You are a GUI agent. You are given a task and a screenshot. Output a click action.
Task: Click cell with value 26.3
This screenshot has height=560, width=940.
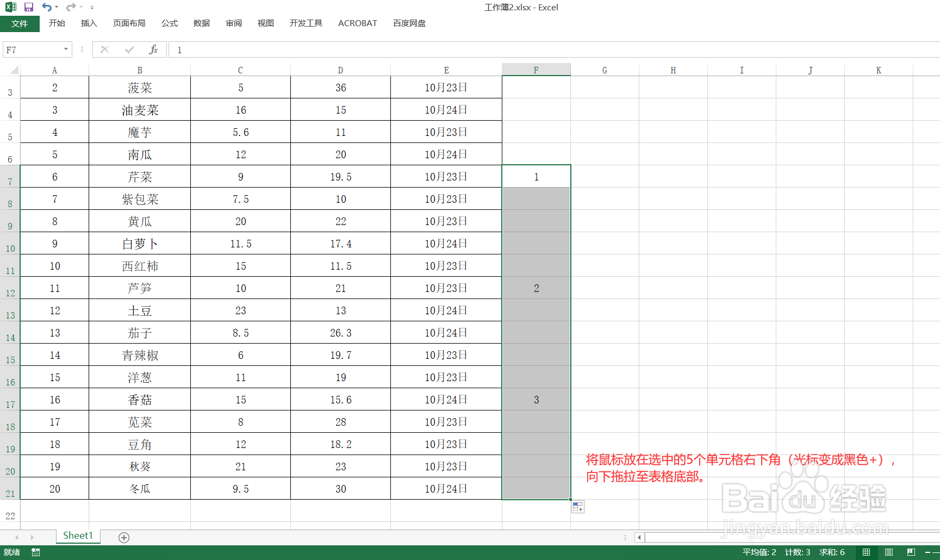341,333
